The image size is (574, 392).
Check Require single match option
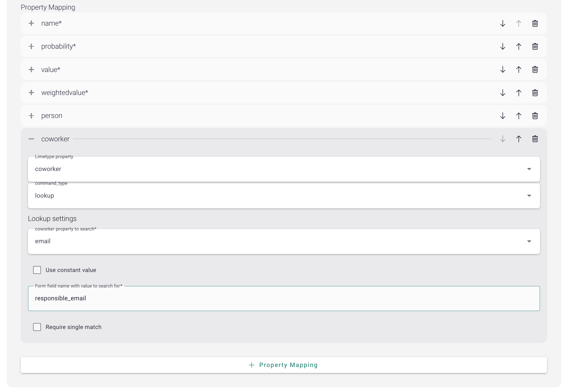pyautogui.click(x=37, y=327)
